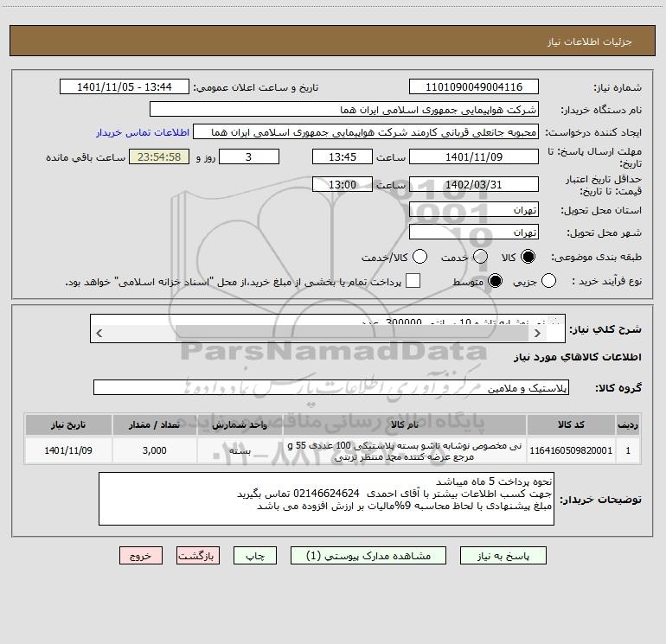The width and height of the screenshot is (666, 644).
Task: Click the deadline time field 13:45
Action: pyautogui.click(x=343, y=156)
